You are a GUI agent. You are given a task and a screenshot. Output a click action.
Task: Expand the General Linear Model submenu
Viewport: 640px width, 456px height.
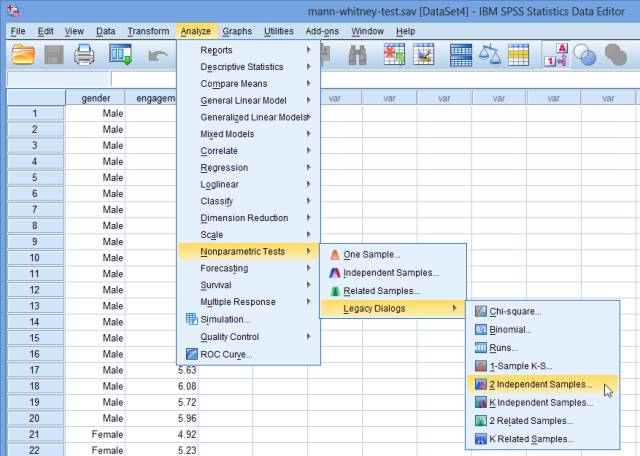249,100
